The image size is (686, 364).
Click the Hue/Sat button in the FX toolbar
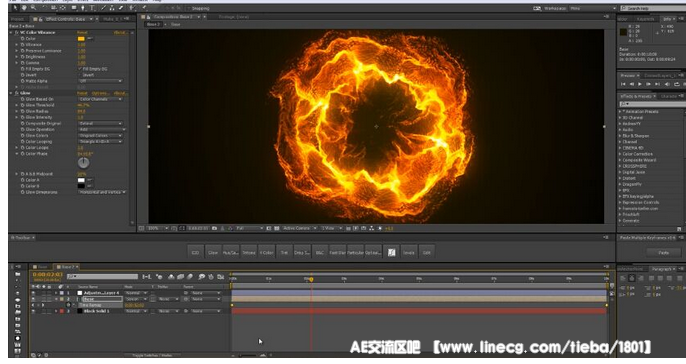coord(231,252)
